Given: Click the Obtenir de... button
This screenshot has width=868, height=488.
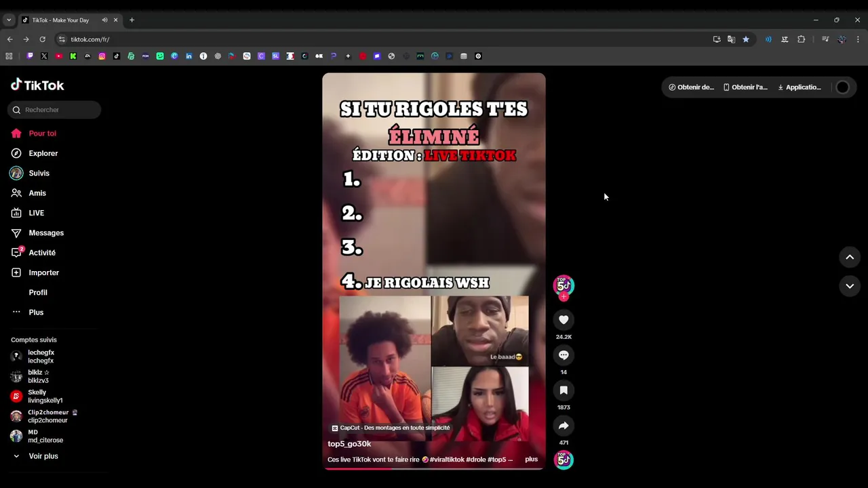Looking at the screenshot, I should [x=691, y=87].
